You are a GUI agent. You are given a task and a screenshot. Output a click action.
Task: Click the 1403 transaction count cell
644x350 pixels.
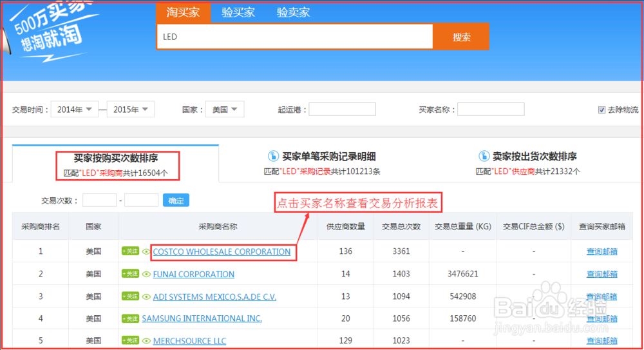(x=401, y=274)
